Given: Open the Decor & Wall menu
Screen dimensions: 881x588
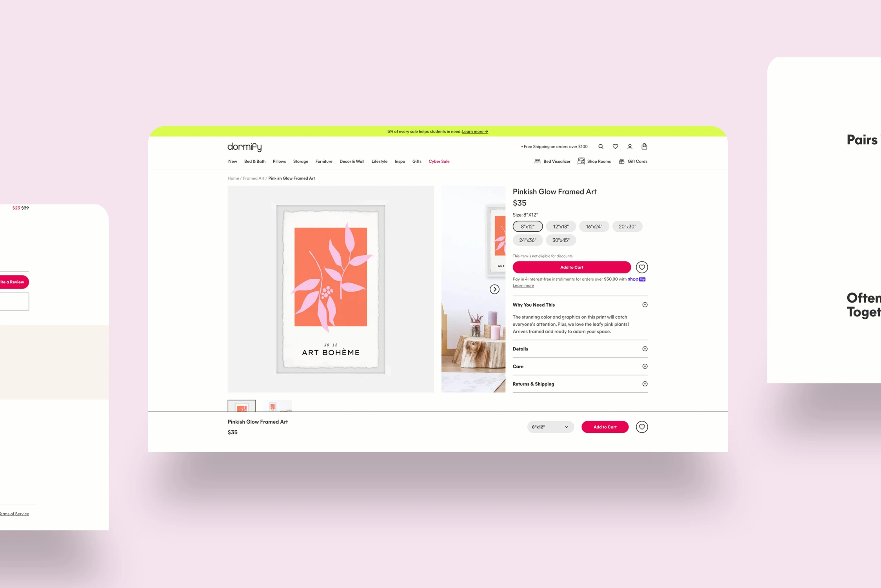Looking at the screenshot, I should coord(352,162).
